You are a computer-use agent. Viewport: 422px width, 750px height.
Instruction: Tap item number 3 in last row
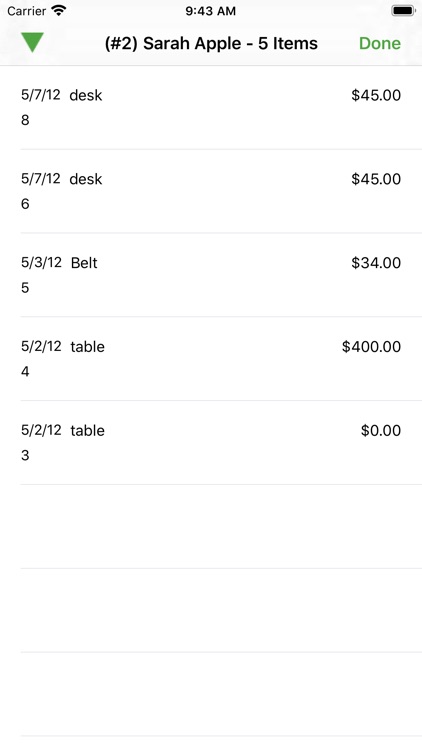[x=25, y=455]
